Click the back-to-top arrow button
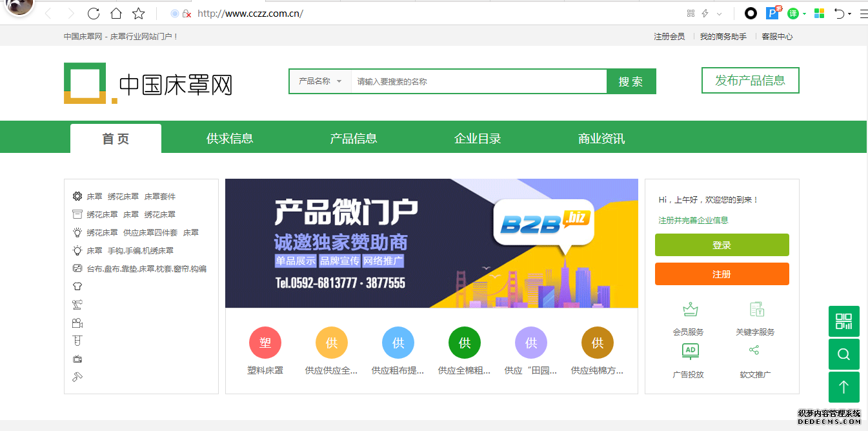868x431 pixels. tap(843, 387)
